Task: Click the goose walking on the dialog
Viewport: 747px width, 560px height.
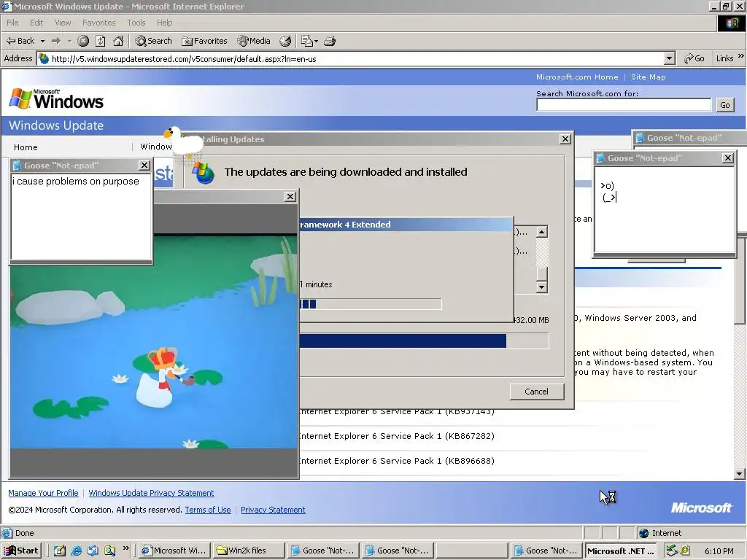Action: tap(183, 141)
